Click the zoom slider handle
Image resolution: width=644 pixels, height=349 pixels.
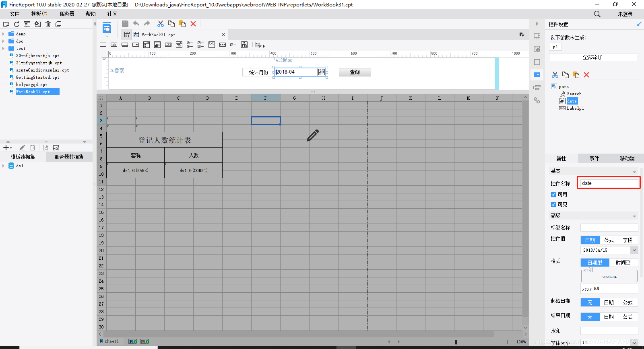click(456, 342)
